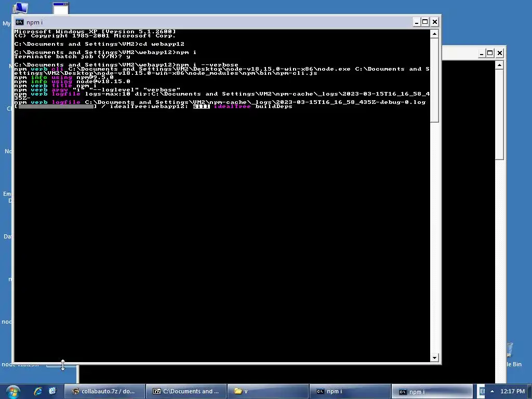Activate the non-highlighted npm i taskbar button

pyautogui.click(x=350, y=392)
